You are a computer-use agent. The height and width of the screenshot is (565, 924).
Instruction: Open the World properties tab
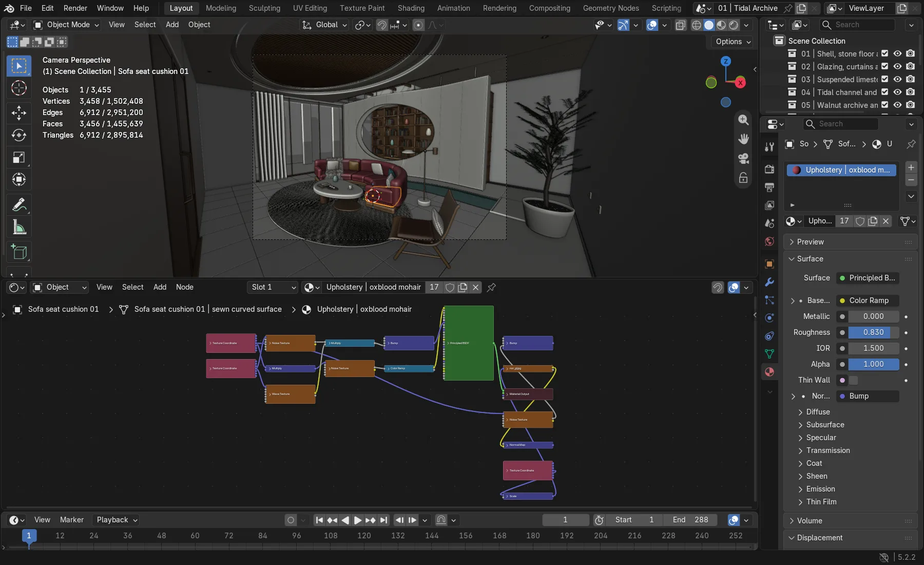point(769,241)
